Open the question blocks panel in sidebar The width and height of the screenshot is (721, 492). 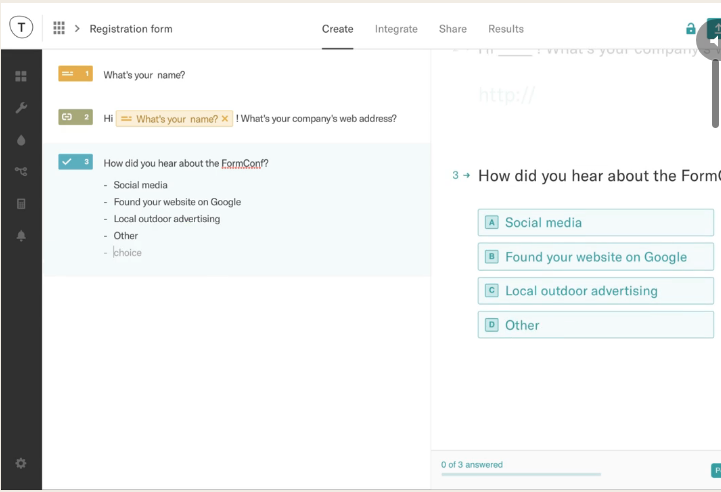click(x=21, y=76)
